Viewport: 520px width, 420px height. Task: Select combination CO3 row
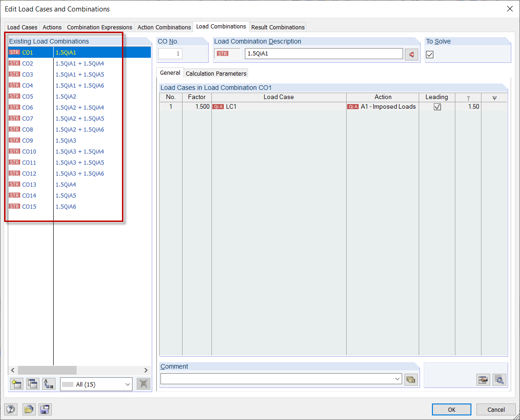[x=80, y=75]
